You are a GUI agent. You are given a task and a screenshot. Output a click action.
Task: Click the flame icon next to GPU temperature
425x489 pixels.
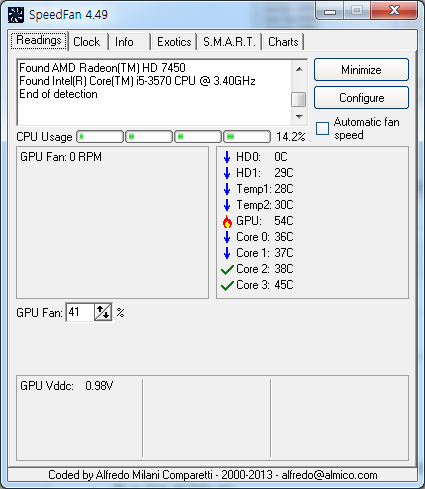227,221
